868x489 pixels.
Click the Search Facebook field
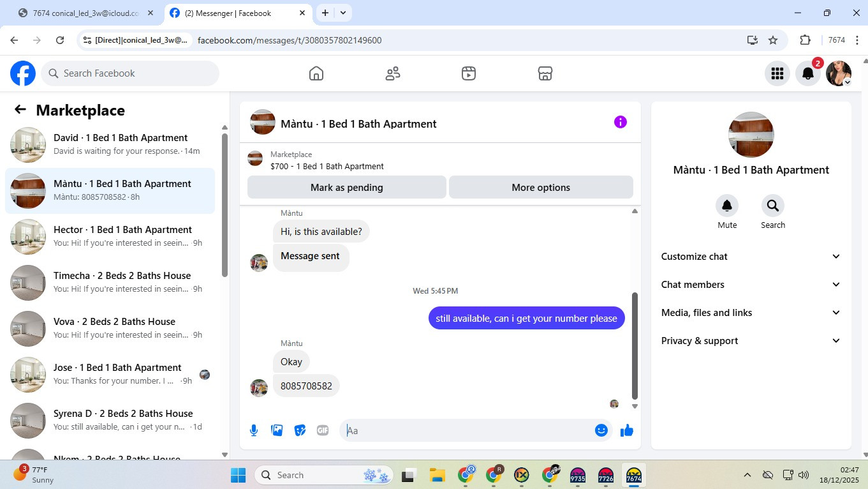[130, 73]
